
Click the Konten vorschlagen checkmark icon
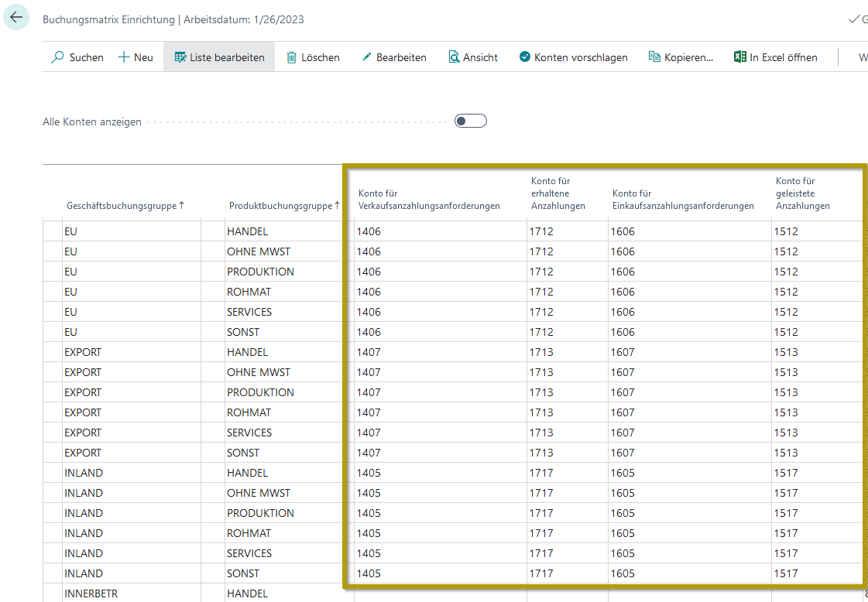coord(525,57)
